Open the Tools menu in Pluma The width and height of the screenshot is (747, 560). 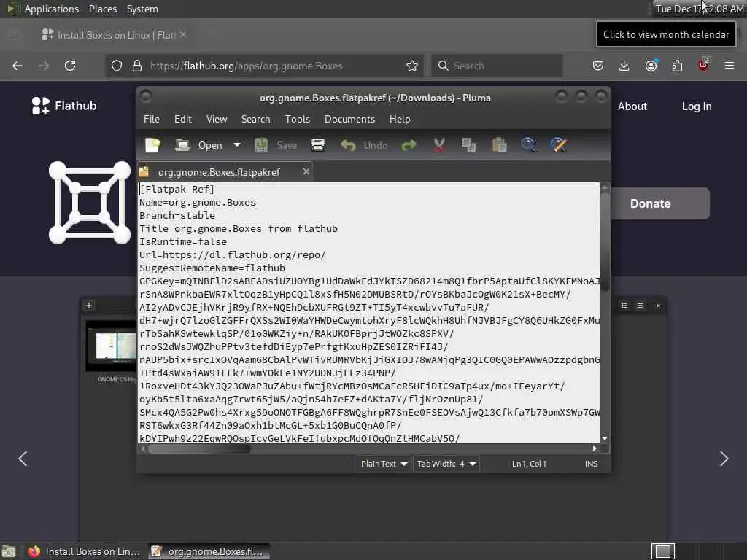[x=298, y=119]
